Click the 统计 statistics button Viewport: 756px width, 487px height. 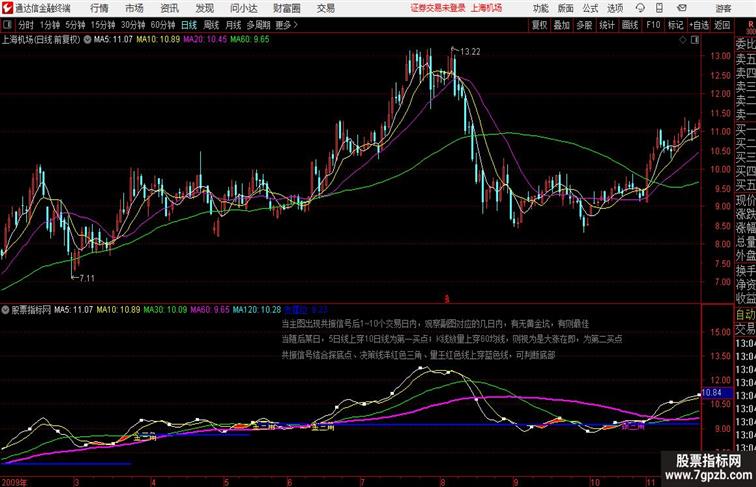[607, 25]
